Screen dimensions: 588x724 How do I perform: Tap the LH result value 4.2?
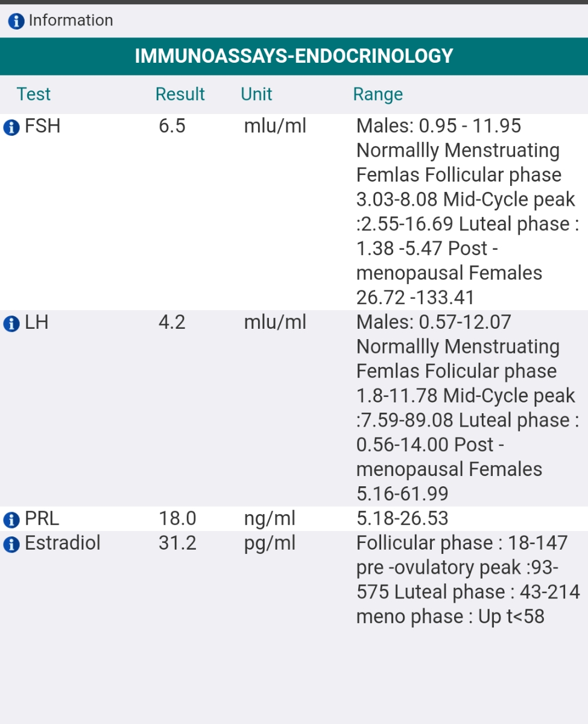pos(172,322)
